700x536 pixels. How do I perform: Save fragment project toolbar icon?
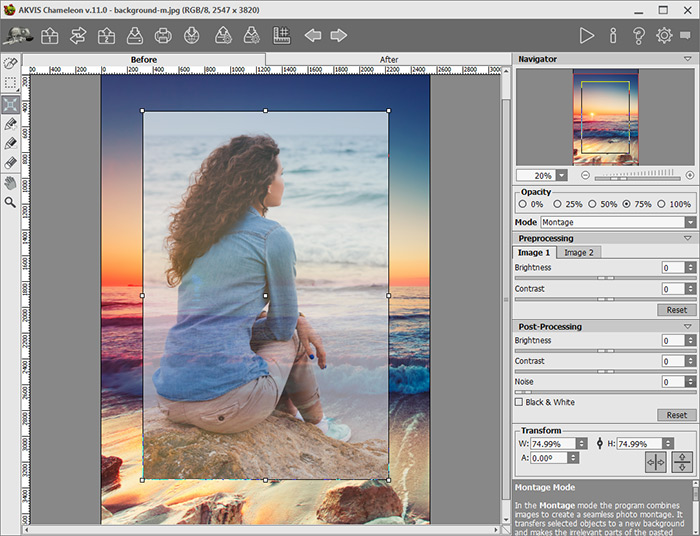click(x=251, y=36)
